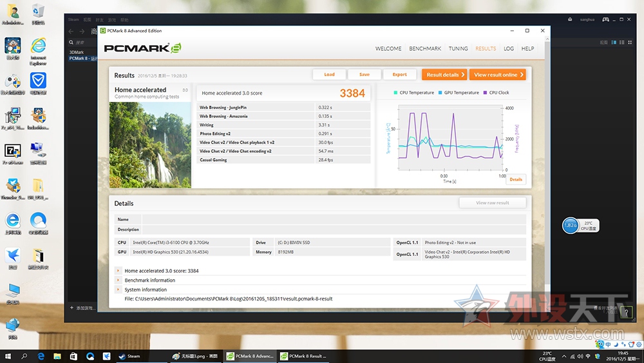Click the Steam library search field
Image resolution: width=644 pixels, height=363 pixels.
click(82, 43)
